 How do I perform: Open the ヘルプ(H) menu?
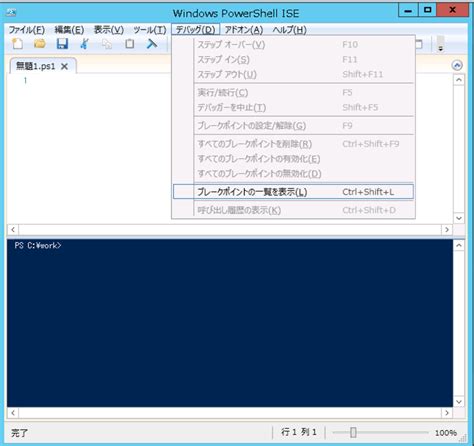289,30
